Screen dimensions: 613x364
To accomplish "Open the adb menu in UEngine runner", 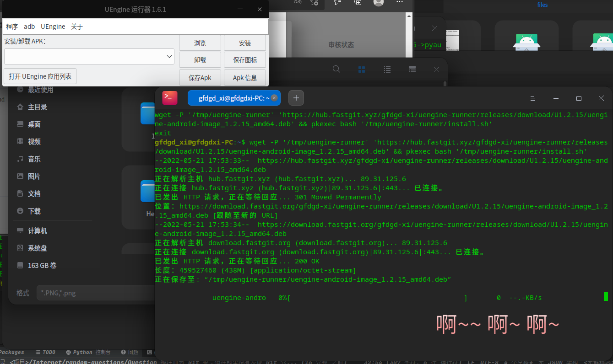I will (x=29, y=27).
